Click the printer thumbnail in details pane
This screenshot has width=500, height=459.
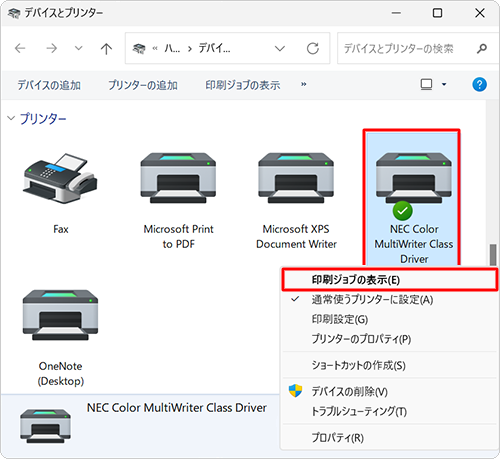click(x=45, y=426)
